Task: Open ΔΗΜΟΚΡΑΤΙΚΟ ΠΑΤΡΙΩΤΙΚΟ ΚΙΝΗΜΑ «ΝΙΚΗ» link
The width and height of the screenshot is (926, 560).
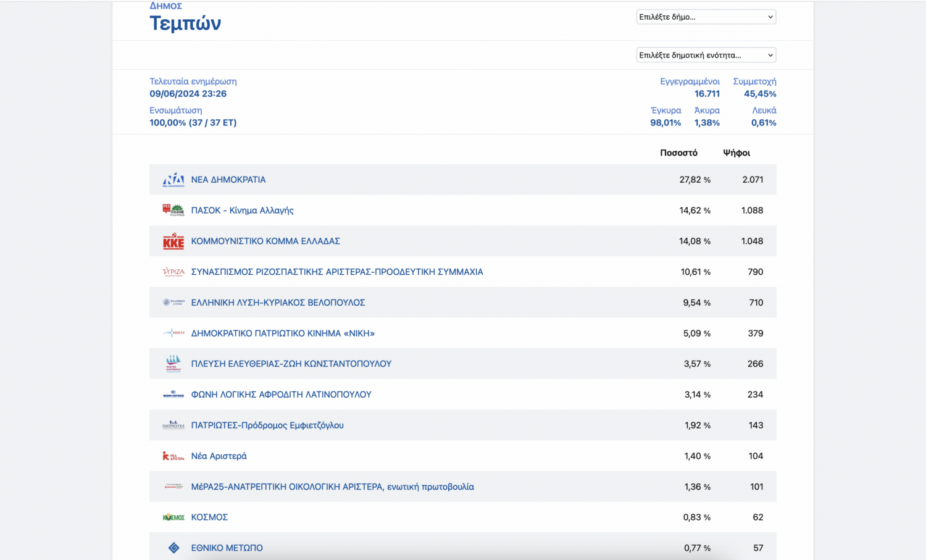Action: point(283,333)
